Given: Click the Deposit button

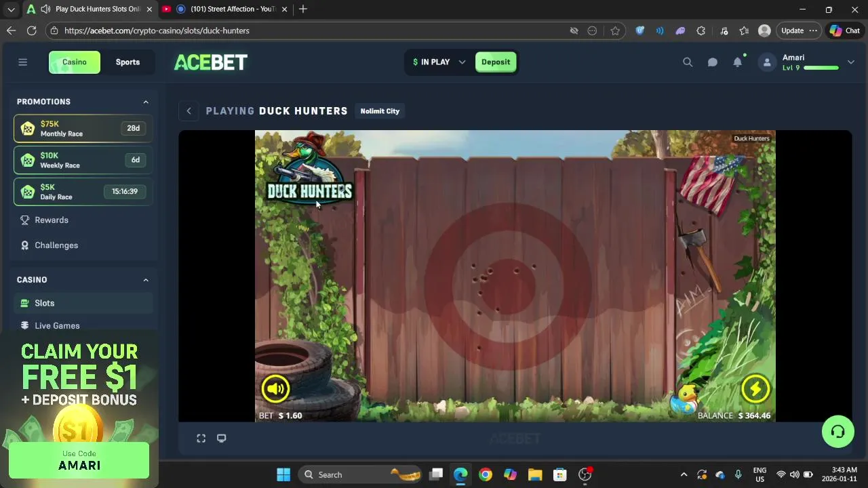Looking at the screenshot, I should 496,62.
